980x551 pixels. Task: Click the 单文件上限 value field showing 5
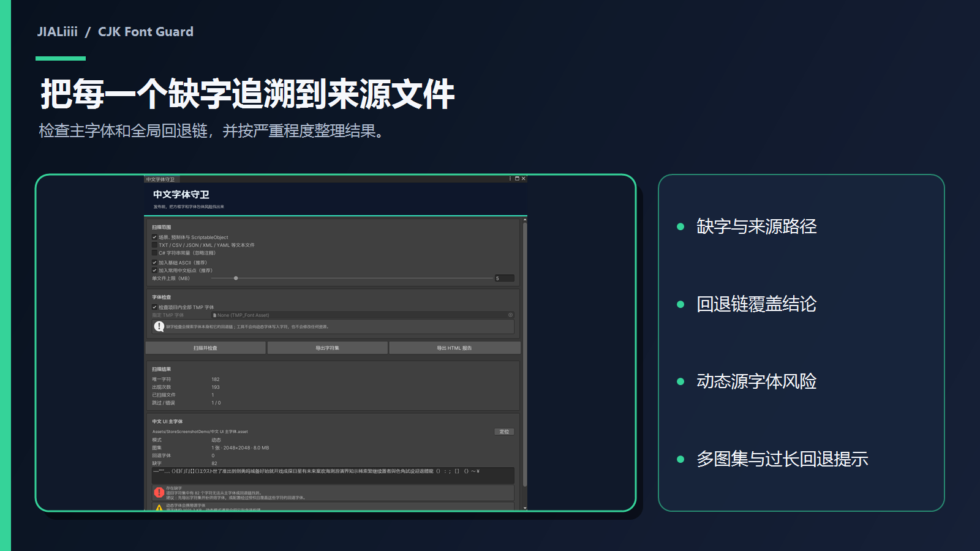point(504,278)
